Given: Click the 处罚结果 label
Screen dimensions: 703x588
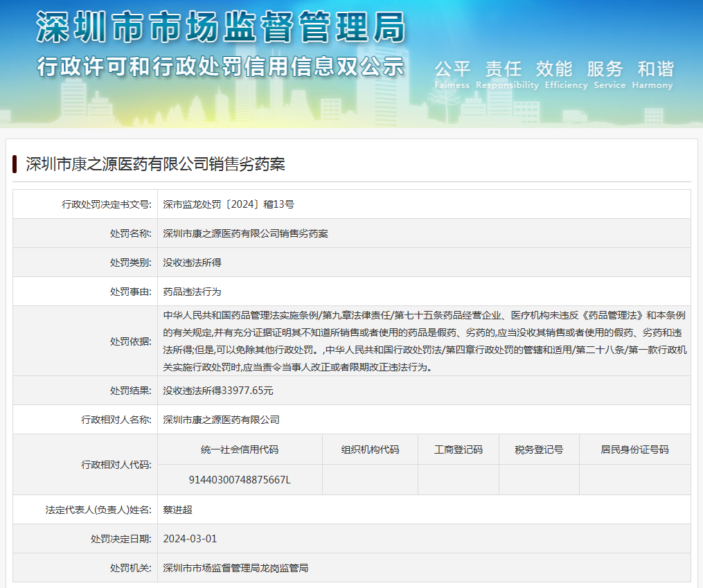Looking at the screenshot, I should (131, 391).
